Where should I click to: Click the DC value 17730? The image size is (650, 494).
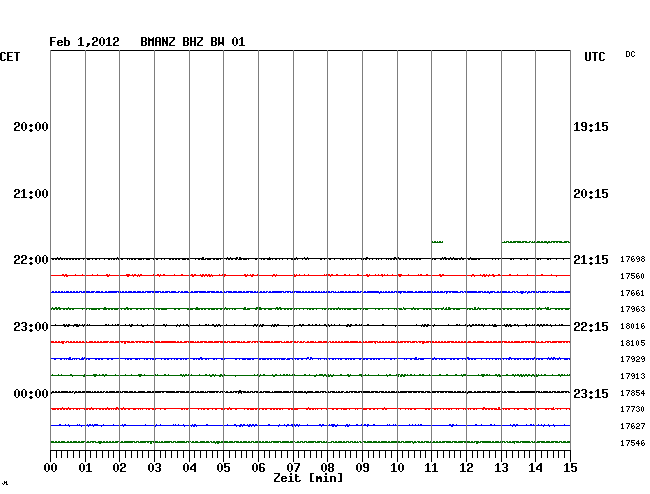click(x=633, y=409)
